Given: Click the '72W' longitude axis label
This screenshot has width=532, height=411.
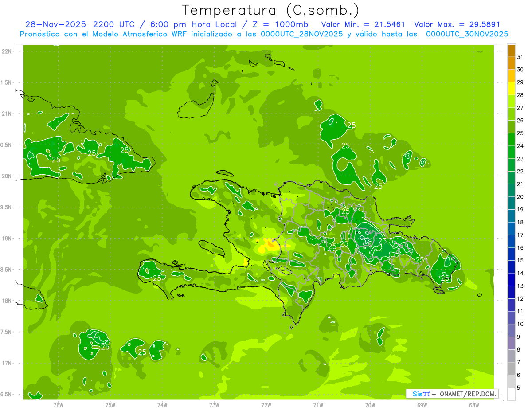Looking at the screenshot, I should pos(266,405).
